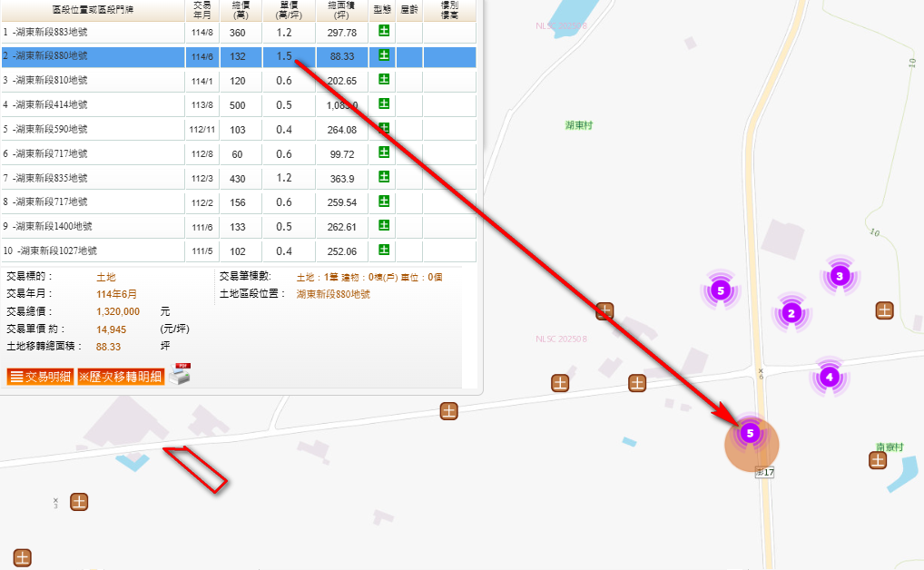924x570 pixels.
Task: Click cluster marker 5 with orange highlight
Action: 751,434
